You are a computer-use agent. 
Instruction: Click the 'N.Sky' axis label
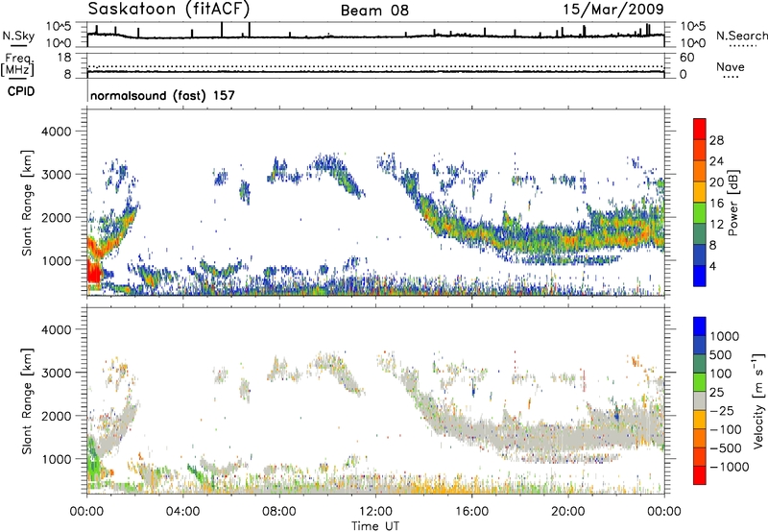18,36
